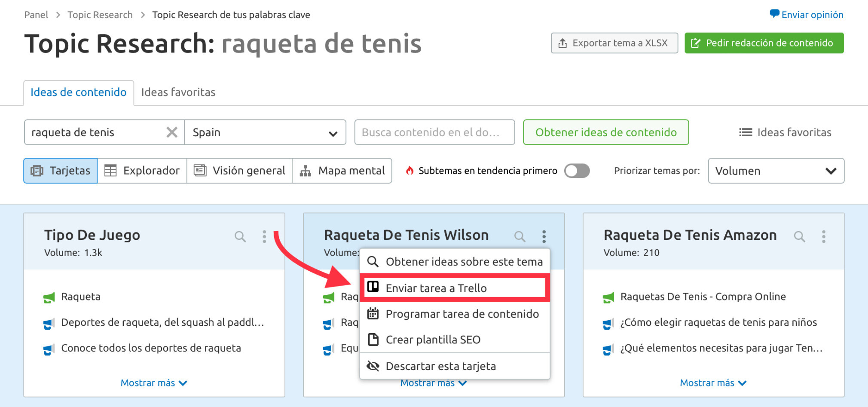Click document icon for Crear plantilla SEO
Screen dimensions: 868x407
point(373,340)
